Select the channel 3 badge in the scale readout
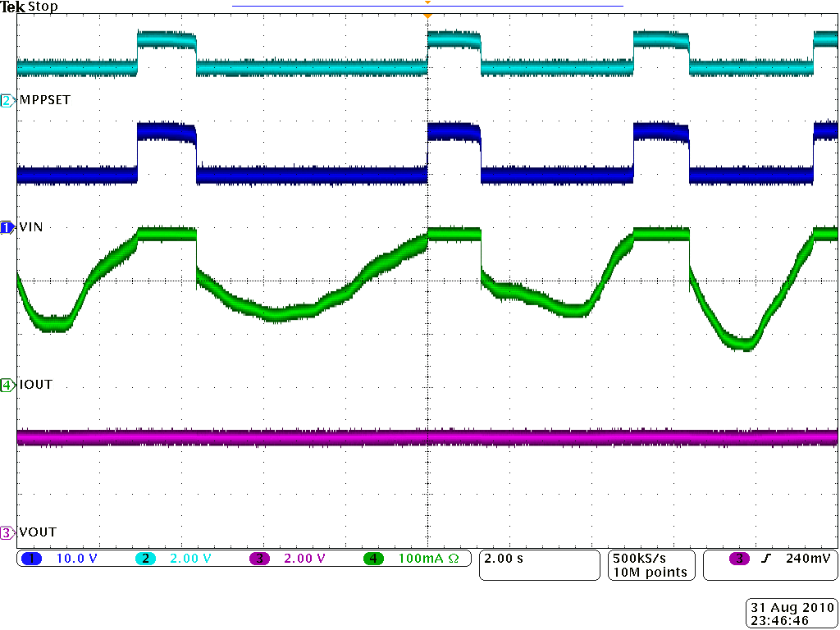Viewport: 840px width, 630px height. [259, 559]
